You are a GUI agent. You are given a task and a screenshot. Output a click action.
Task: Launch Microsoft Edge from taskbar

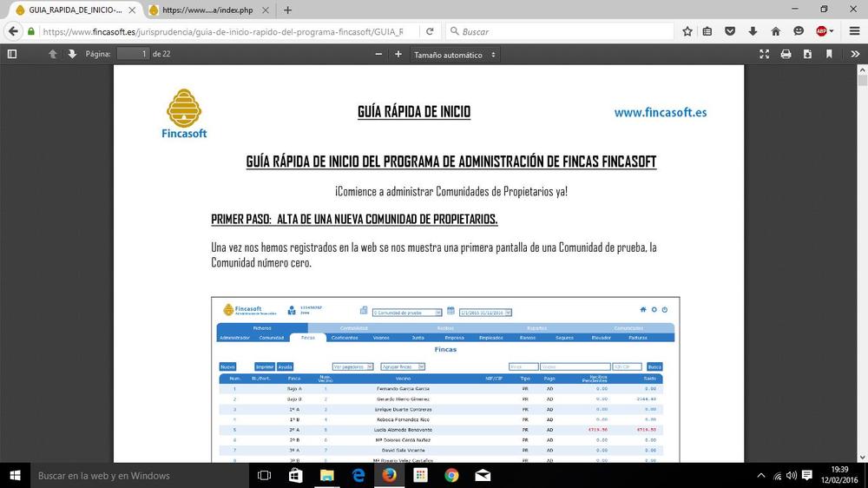358,475
